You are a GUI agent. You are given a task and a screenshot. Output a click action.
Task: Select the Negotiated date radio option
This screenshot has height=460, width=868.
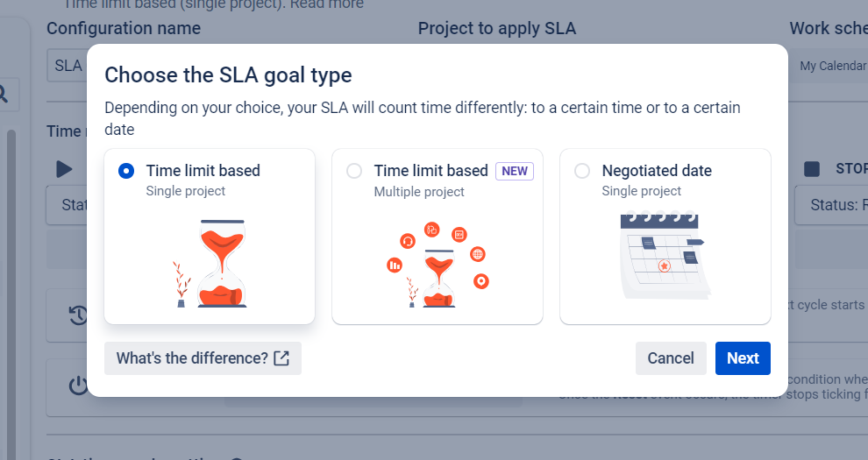tap(582, 171)
